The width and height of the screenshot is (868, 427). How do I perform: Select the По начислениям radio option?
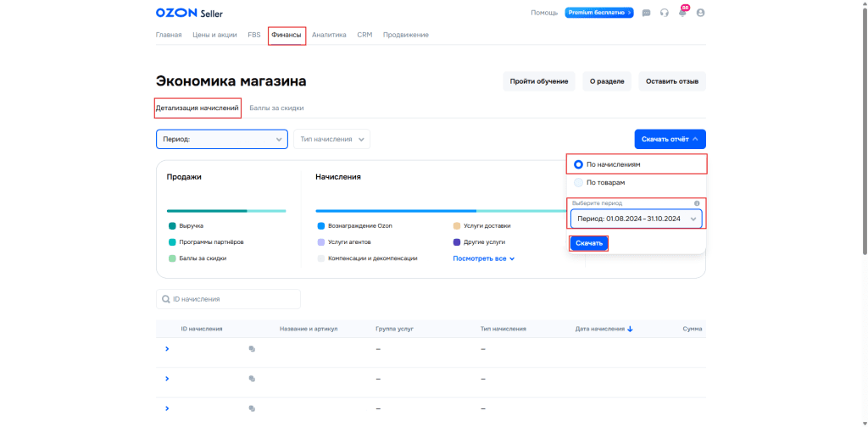[x=579, y=164]
